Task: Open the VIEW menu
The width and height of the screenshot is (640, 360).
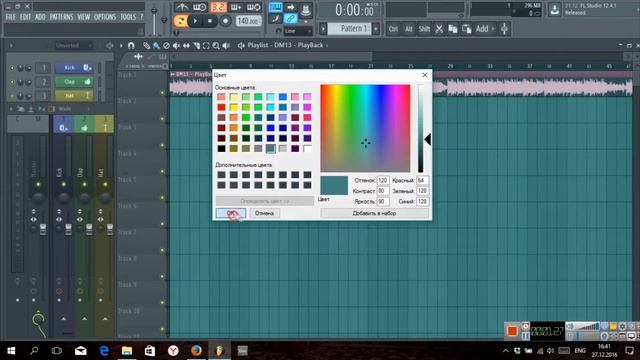Action: (x=84, y=17)
